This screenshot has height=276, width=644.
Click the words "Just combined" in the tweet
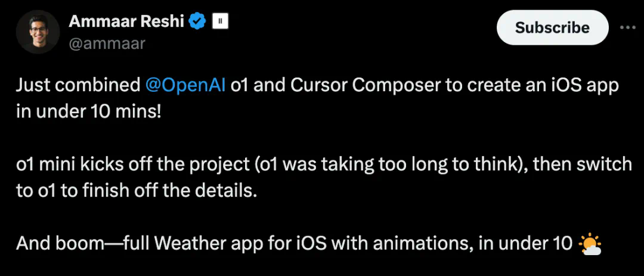[x=78, y=85]
